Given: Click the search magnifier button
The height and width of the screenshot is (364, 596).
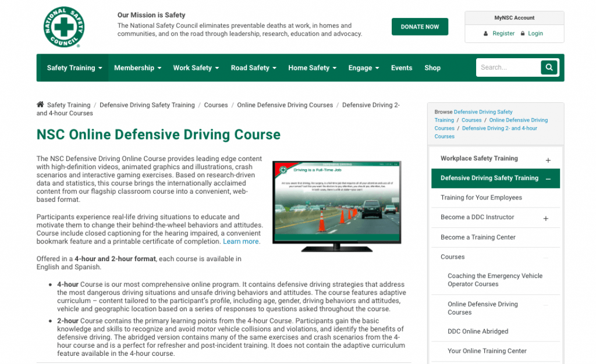Looking at the screenshot, I should [x=549, y=67].
